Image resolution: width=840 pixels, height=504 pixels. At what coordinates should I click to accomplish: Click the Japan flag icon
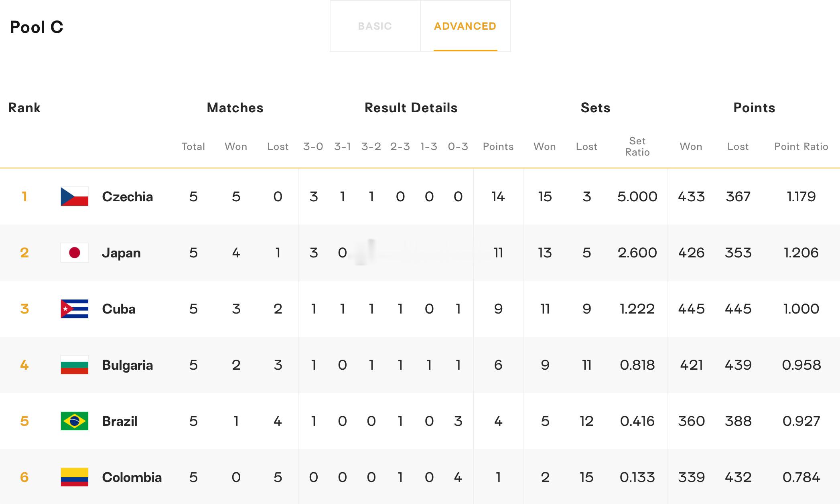[x=75, y=253]
